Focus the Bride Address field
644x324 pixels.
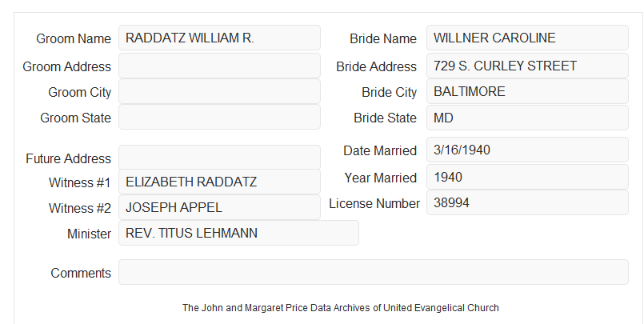coord(527,66)
